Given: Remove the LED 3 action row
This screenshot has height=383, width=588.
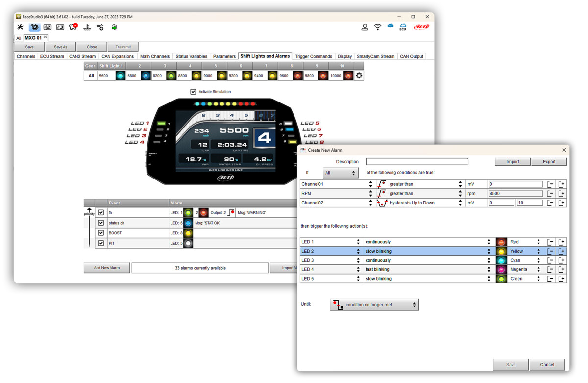Looking at the screenshot, I should click(x=550, y=260).
